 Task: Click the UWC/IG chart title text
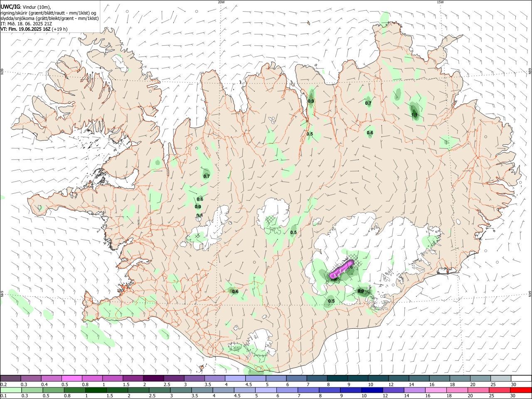click(10, 7)
